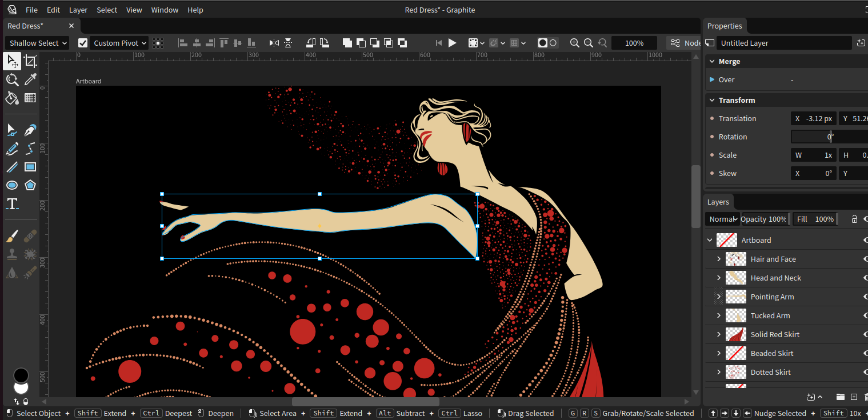868x420 pixels.
Task: Toggle visibility of Hair and Face layer
Action: coord(865,259)
